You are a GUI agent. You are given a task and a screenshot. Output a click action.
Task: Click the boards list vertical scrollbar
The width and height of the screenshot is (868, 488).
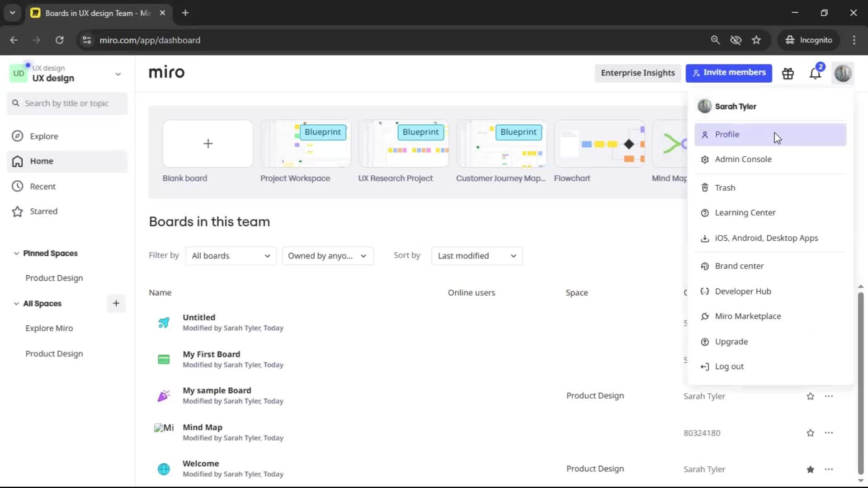point(861,384)
